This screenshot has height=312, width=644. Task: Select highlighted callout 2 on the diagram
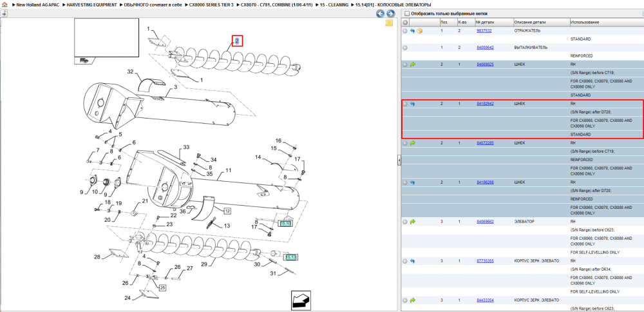coord(237,41)
